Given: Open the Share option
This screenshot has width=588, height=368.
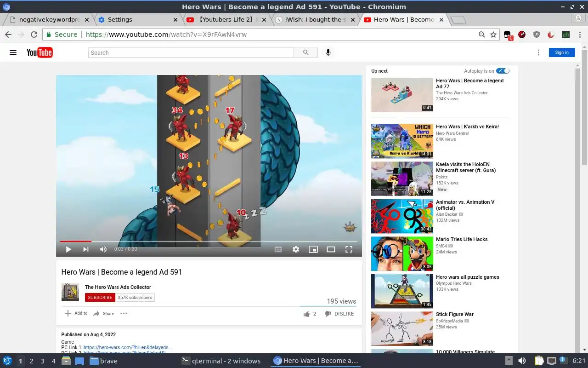Looking at the screenshot, I should 104,314.
